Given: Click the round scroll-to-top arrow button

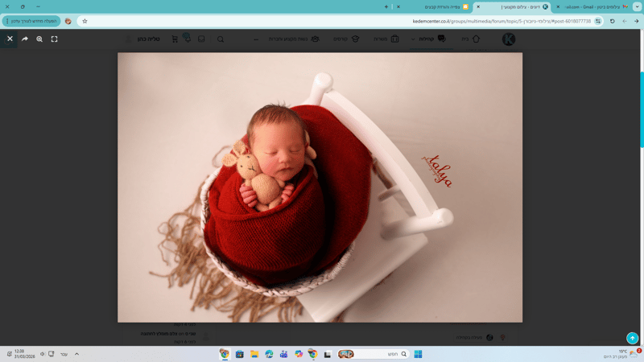Looking at the screenshot, I should pos(632,338).
